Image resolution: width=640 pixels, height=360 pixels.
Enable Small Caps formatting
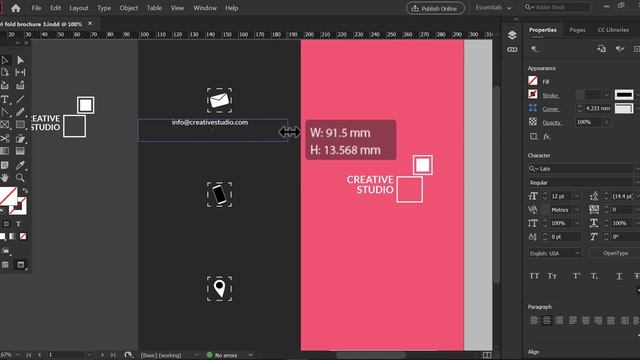[x=552, y=276]
